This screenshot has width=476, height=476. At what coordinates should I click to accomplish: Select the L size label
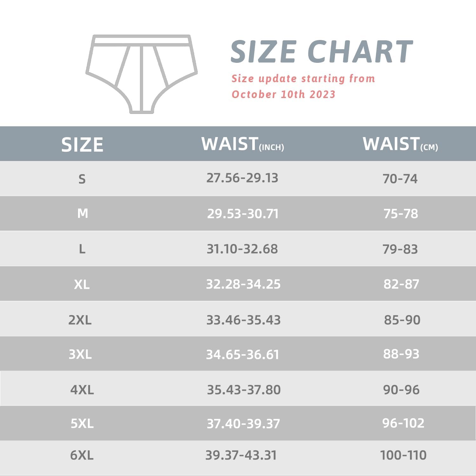coord(82,249)
